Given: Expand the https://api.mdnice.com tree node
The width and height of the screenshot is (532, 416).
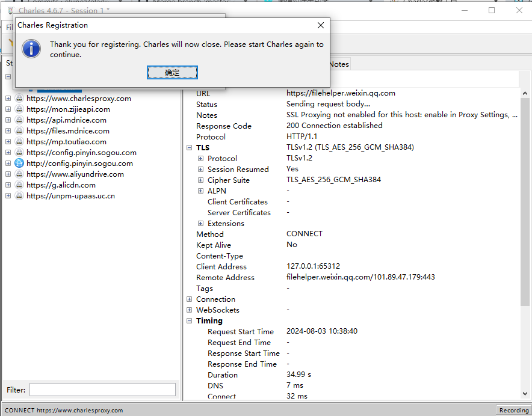Looking at the screenshot, I should [8, 120].
